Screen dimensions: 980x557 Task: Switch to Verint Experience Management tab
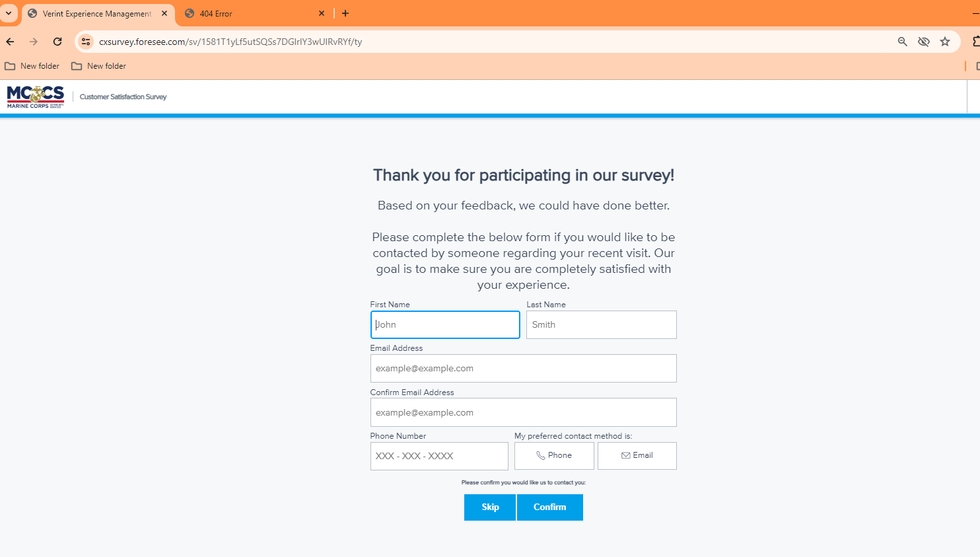[x=96, y=13]
